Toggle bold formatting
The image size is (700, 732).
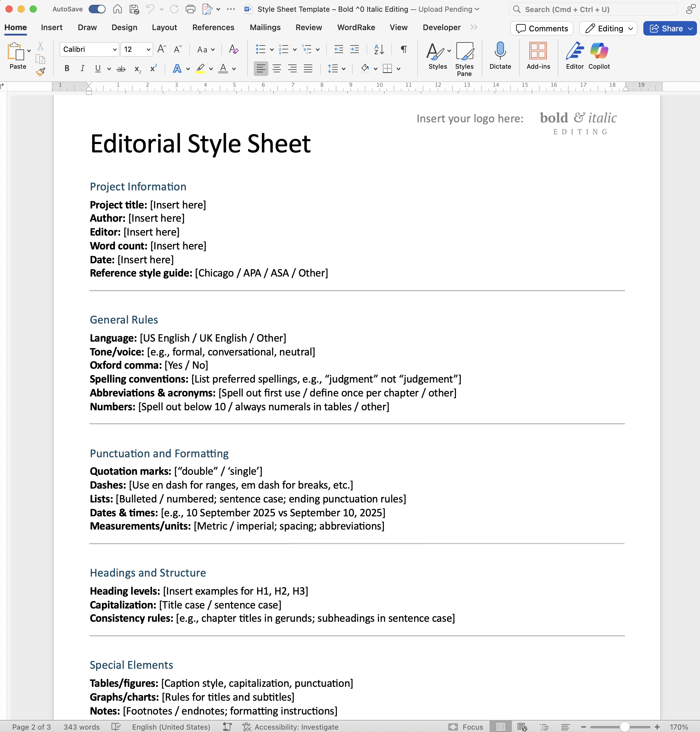(67, 69)
